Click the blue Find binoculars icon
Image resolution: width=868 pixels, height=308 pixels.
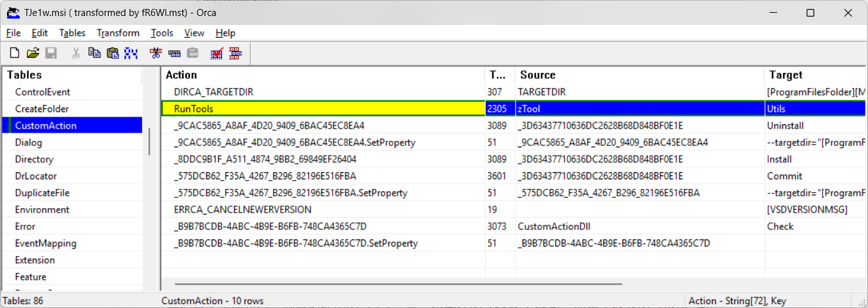tap(131, 53)
